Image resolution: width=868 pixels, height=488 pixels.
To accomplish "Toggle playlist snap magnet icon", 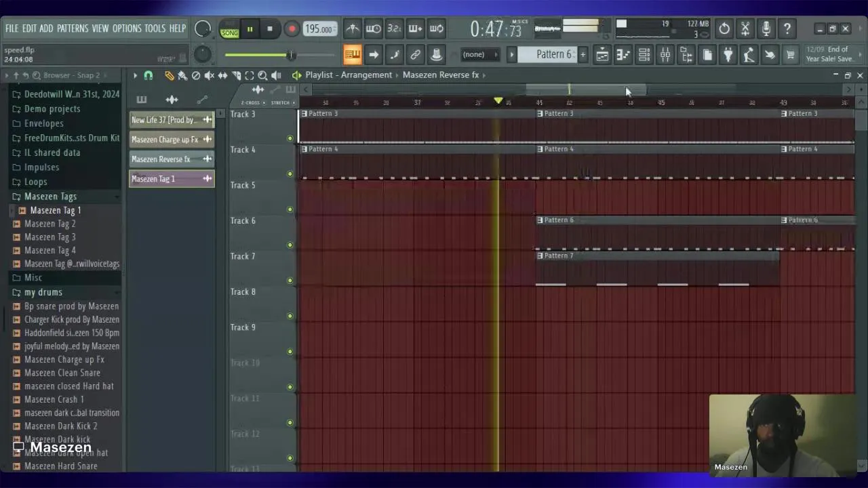I will point(148,75).
